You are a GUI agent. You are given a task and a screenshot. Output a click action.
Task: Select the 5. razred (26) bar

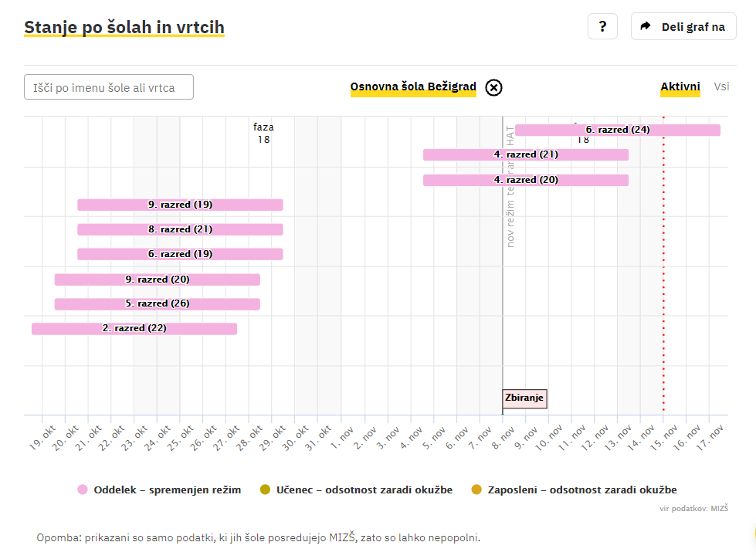(x=157, y=303)
